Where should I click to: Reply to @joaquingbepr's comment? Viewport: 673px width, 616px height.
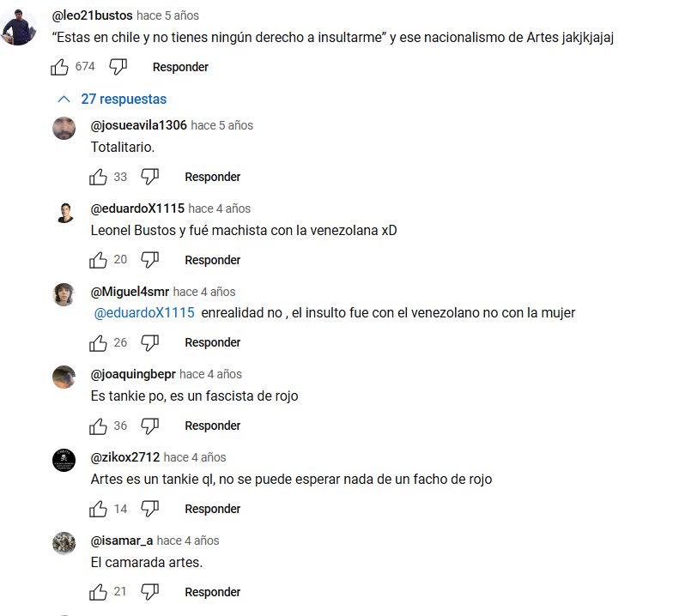(x=213, y=426)
